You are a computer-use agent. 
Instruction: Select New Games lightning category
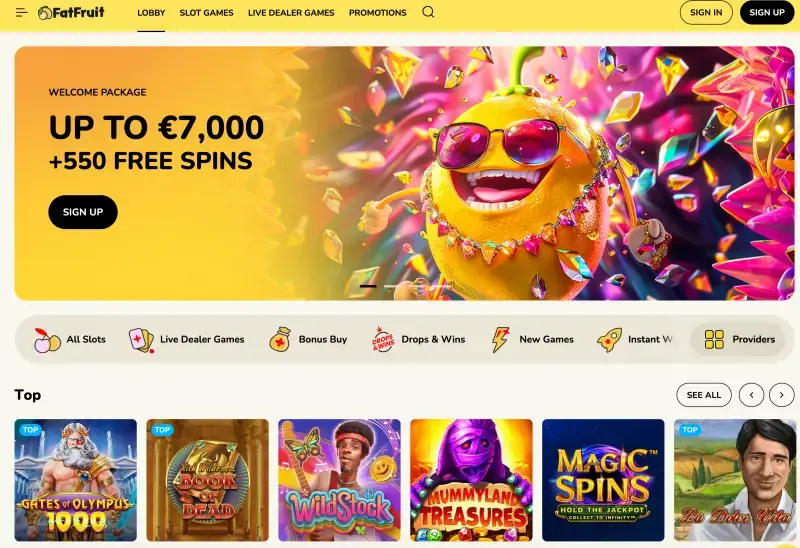[532, 339]
